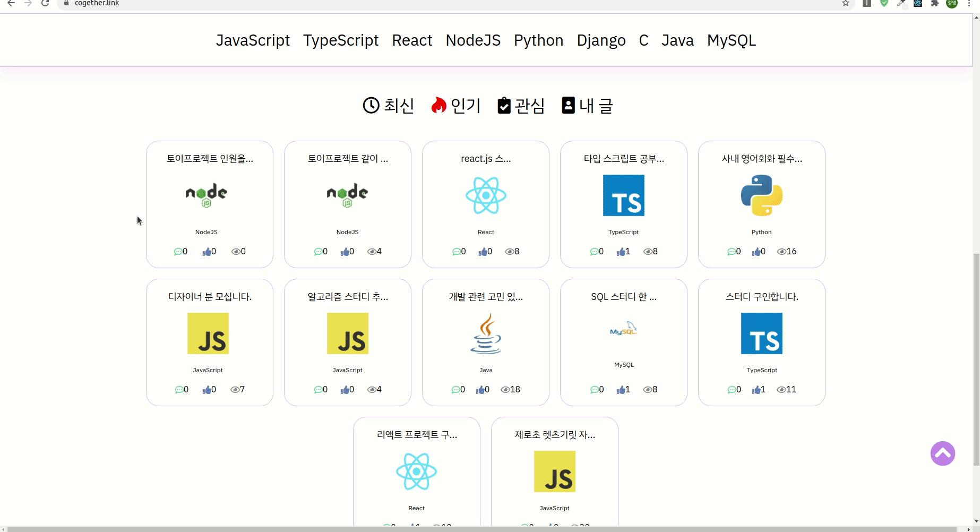Open the 알고리즘 스터디 추... post title
The height and width of the screenshot is (532, 980).
[x=348, y=297]
